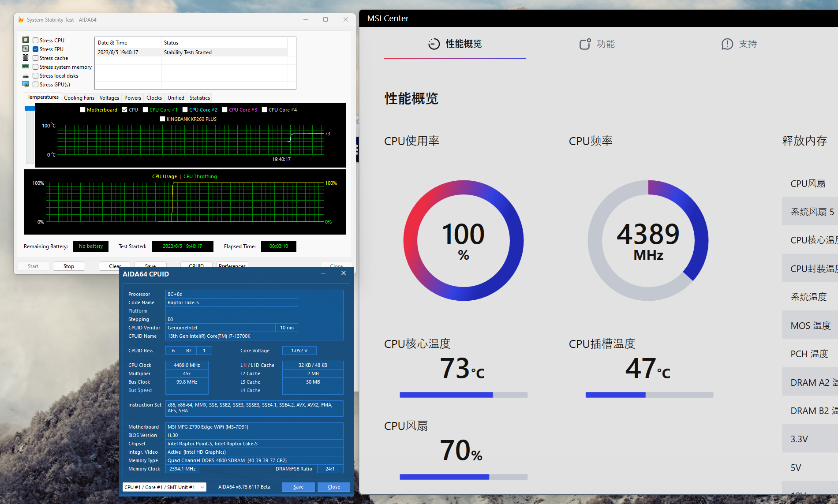
Task: Open the 支持 tab in MSI Center
Action: (739, 44)
